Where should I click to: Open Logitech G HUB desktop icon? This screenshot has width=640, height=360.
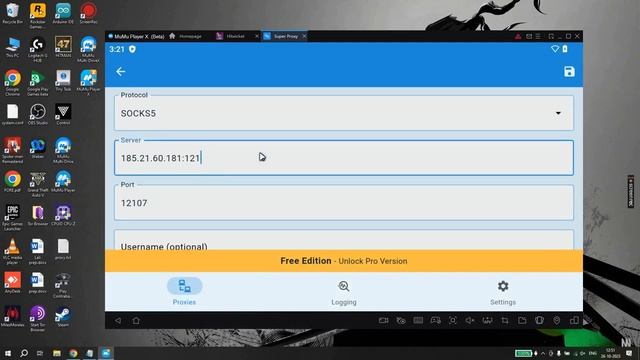pos(38,49)
